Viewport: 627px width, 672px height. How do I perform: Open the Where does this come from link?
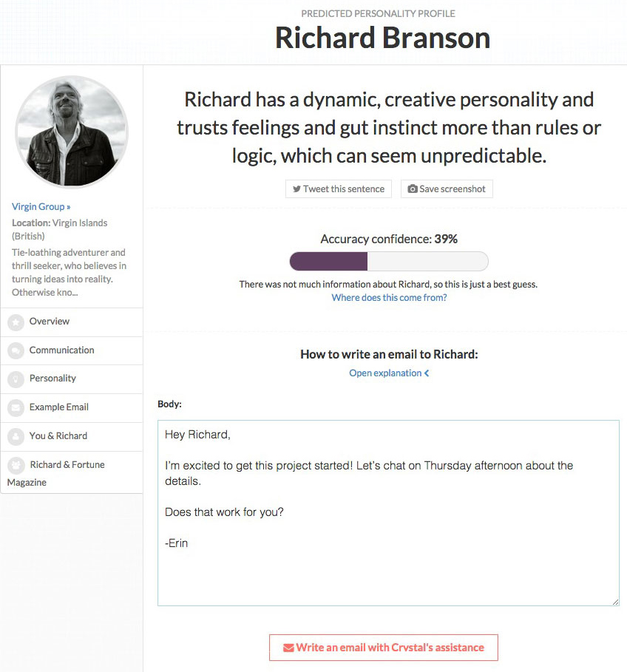click(x=389, y=297)
